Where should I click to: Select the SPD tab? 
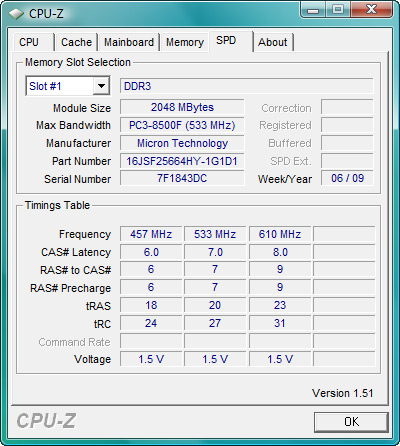(x=230, y=41)
